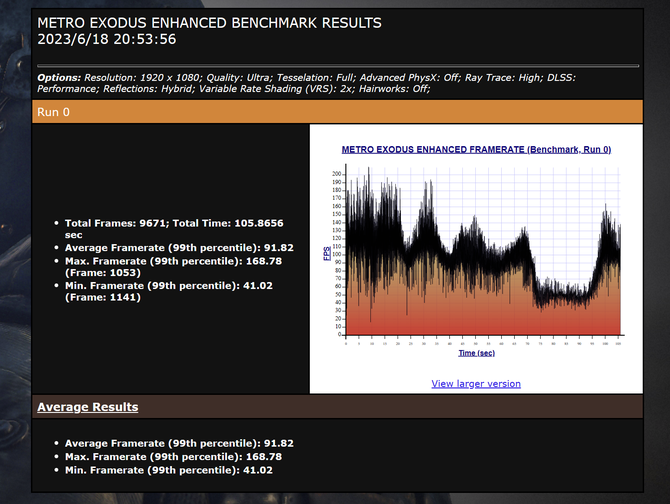Viewport: 670px width, 504px height.
Task: Click the Performance; Reflections: Hybrid options line
Action: (x=233, y=89)
